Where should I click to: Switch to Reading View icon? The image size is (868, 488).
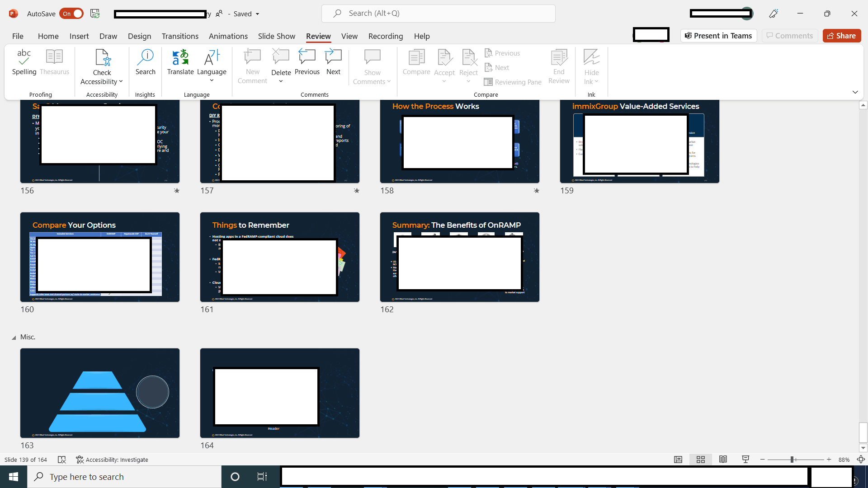tap(723, 460)
